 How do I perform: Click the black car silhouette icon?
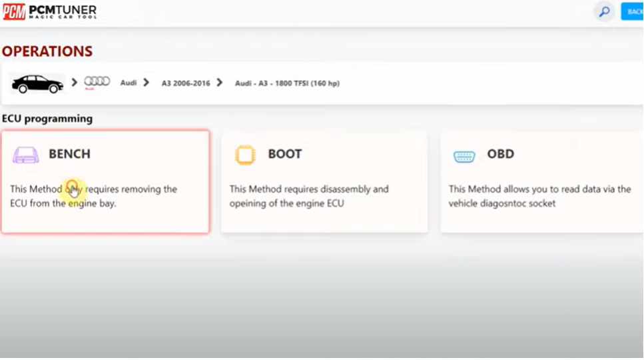[37, 84]
